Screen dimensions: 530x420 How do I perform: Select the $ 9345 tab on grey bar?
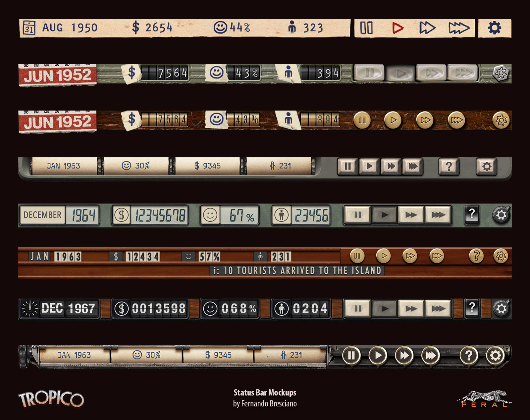point(207,166)
